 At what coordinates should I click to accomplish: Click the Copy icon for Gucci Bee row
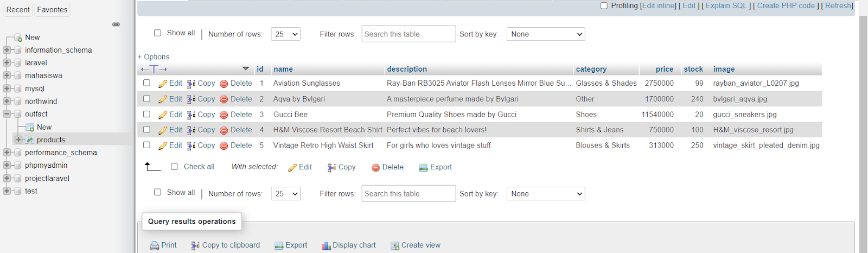point(191,115)
